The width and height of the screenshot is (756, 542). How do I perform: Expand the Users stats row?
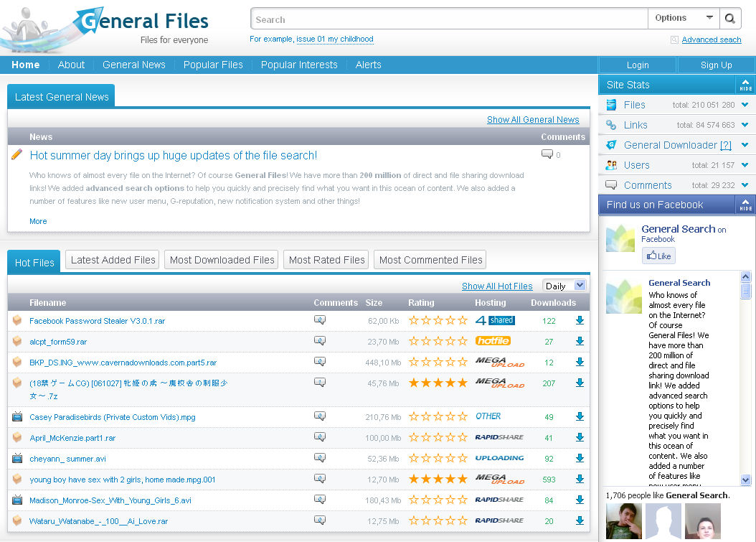(745, 165)
